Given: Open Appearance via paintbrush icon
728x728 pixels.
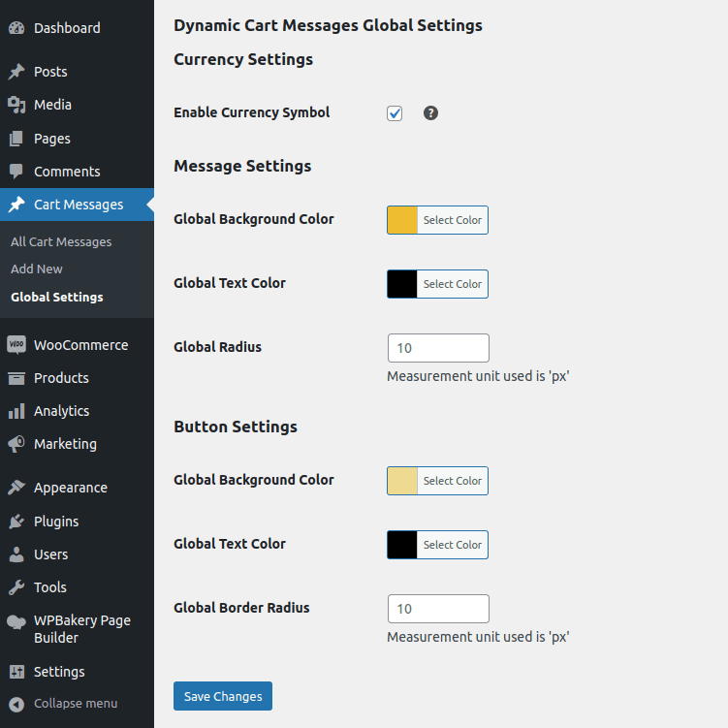Looking at the screenshot, I should [16, 488].
